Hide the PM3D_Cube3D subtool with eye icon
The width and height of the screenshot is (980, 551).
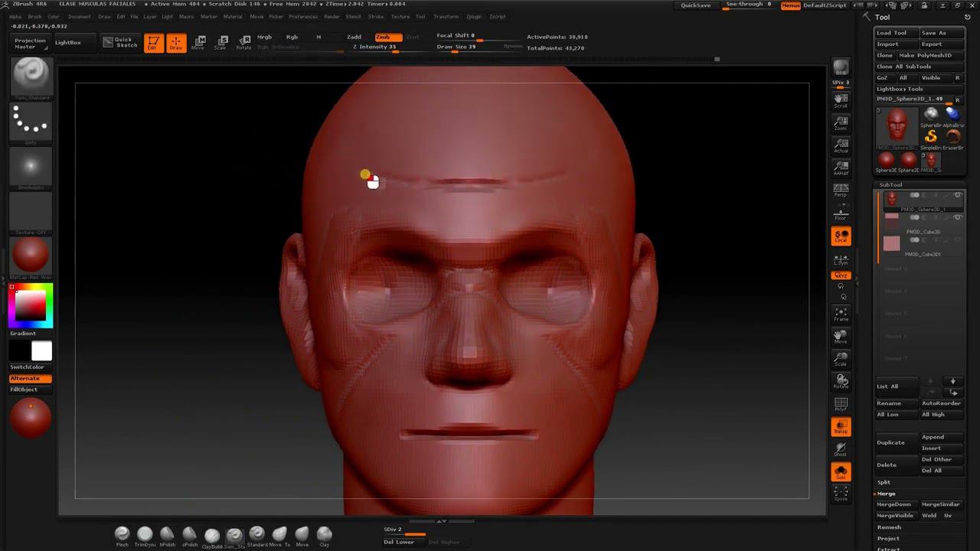tap(958, 218)
